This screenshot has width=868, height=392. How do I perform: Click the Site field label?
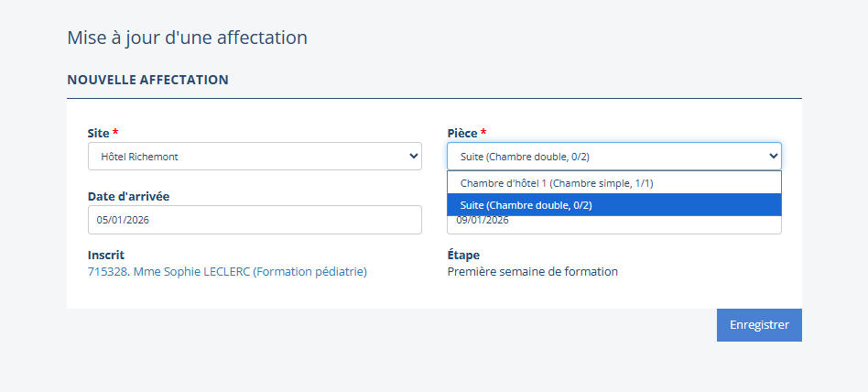click(98, 133)
